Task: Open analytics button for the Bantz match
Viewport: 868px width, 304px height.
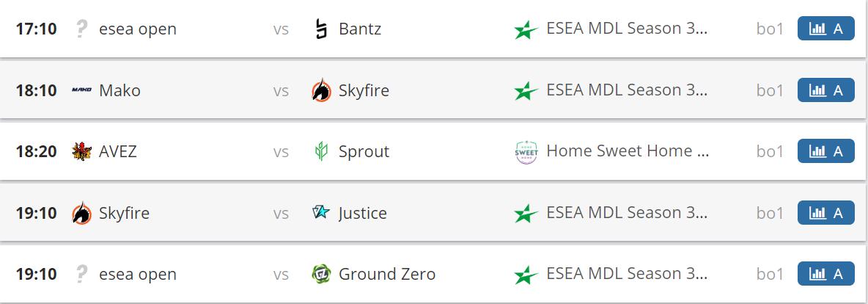Action: 825,29
